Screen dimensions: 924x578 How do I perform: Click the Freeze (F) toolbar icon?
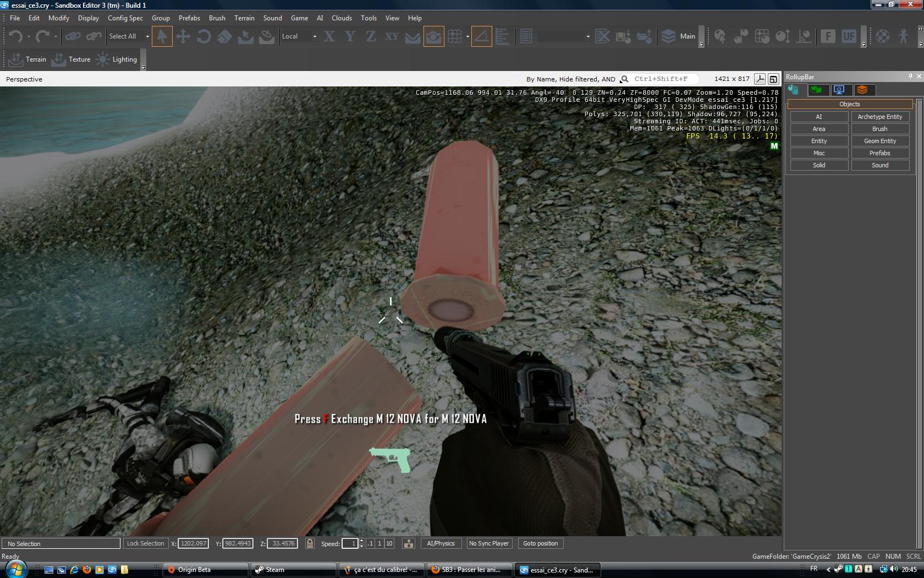[x=828, y=36]
